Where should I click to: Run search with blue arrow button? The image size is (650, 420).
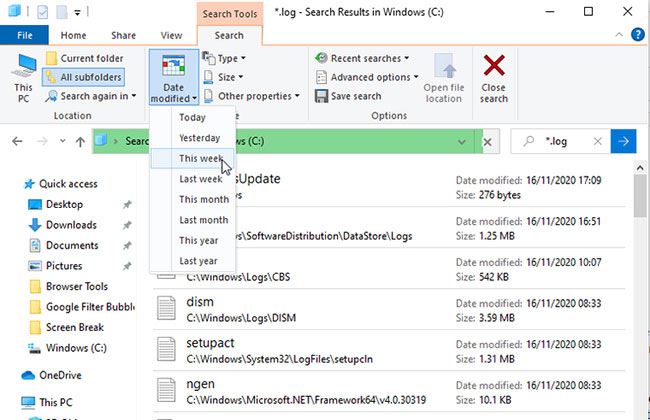tap(623, 141)
